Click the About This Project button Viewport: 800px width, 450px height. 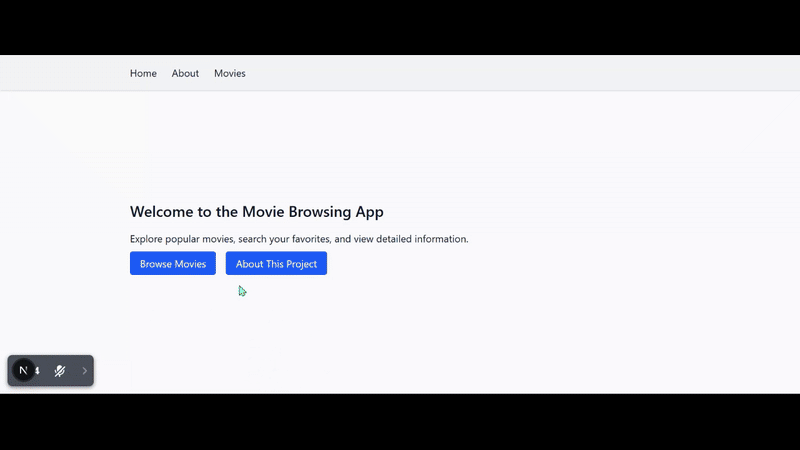(x=276, y=264)
